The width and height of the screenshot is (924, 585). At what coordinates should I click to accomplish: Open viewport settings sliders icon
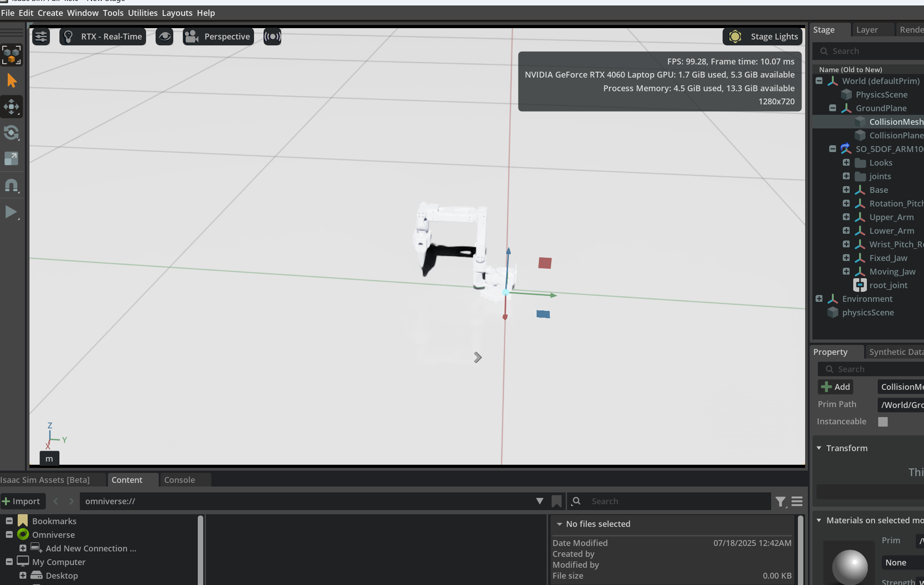[41, 36]
